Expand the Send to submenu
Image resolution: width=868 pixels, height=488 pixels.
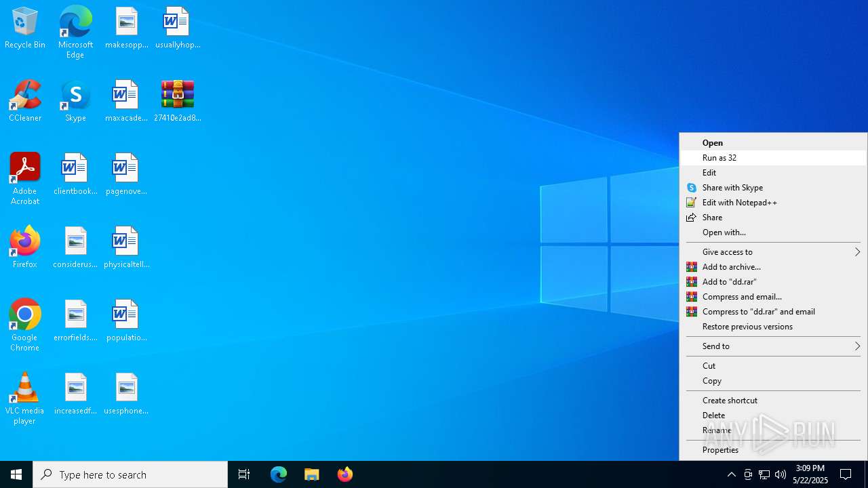click(x=773, y=346)
